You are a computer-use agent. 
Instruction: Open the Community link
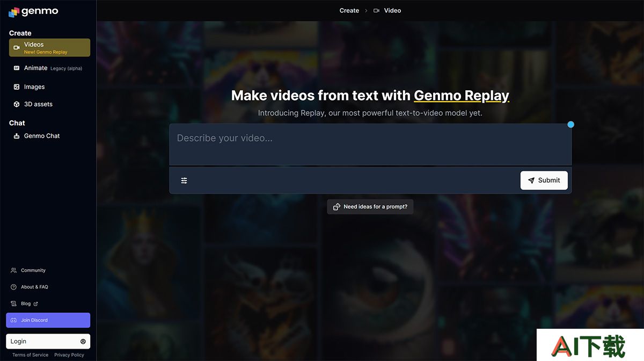pos(33,270)
